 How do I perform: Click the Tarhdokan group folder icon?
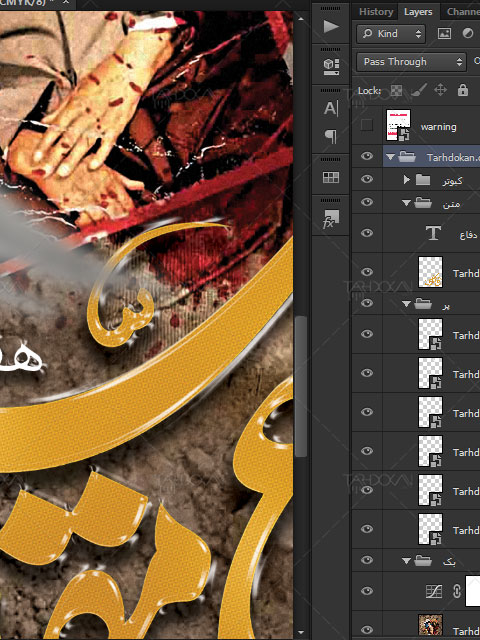point(407,156)
